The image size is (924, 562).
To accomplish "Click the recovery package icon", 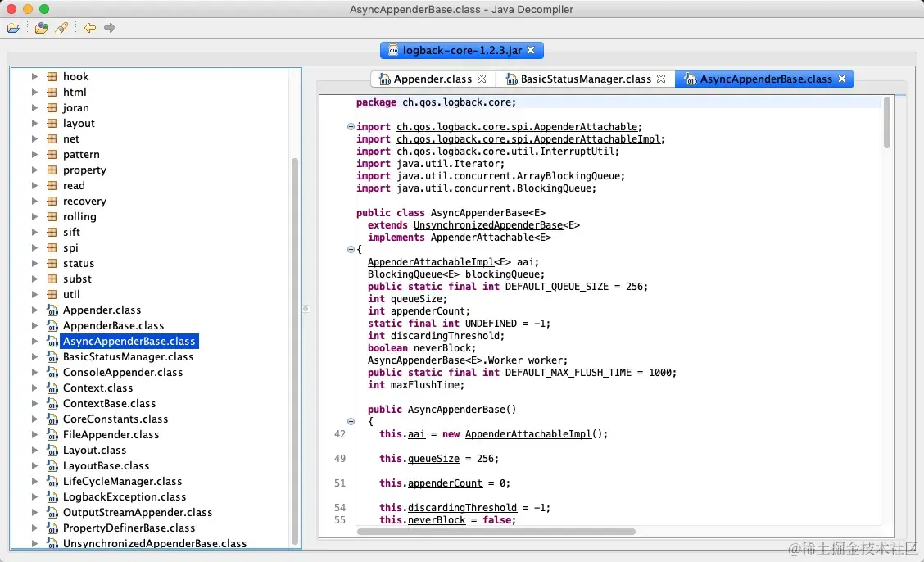I will pos(52,201).
